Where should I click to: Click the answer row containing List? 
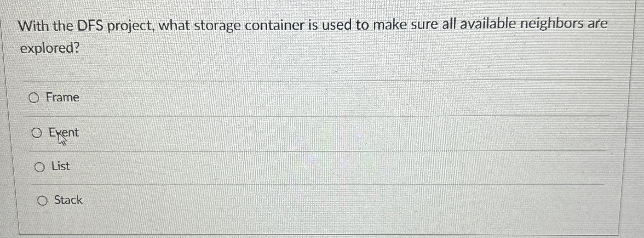(x=183, y=167)
